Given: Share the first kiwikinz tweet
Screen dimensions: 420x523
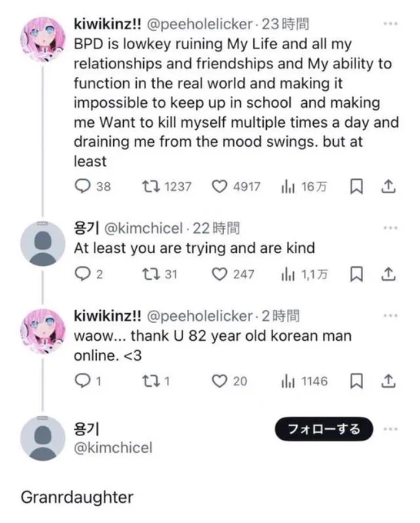Looking at the screenshot, I should tap(388, 186).
